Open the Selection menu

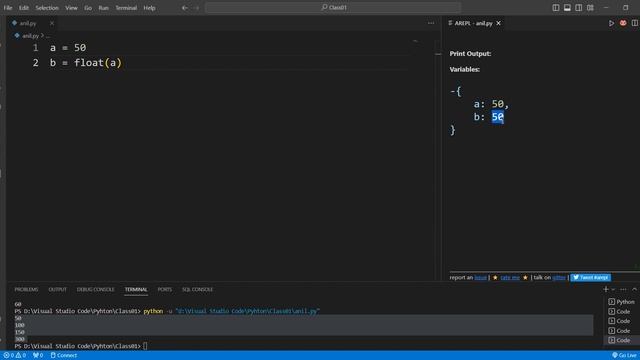coord(47,8)
